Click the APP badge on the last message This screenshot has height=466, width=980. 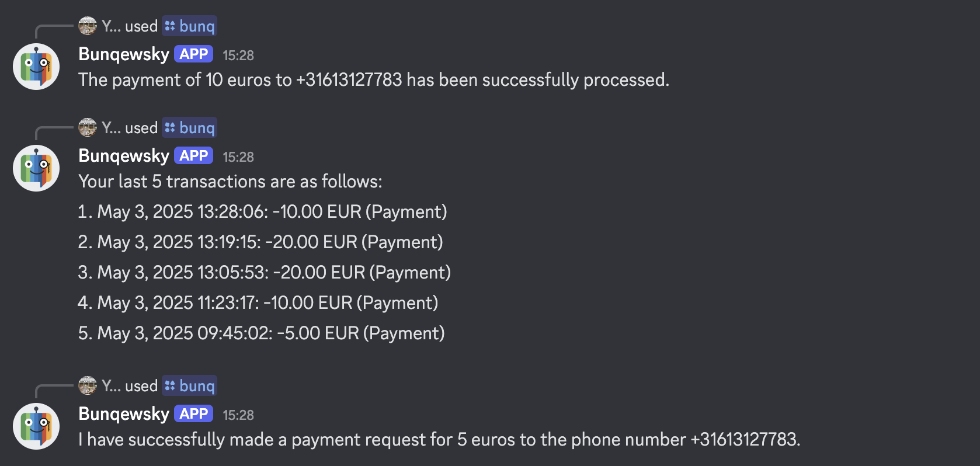click(193, 414)
